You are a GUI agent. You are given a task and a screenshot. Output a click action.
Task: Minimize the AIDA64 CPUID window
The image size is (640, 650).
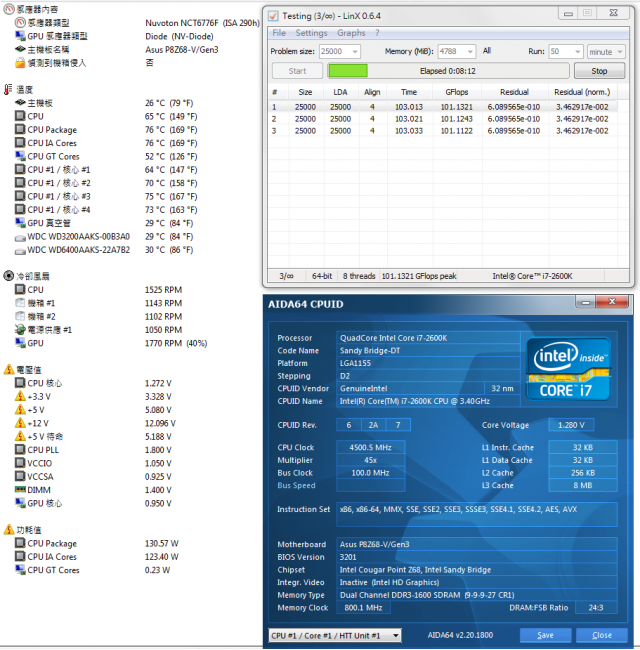586,302
